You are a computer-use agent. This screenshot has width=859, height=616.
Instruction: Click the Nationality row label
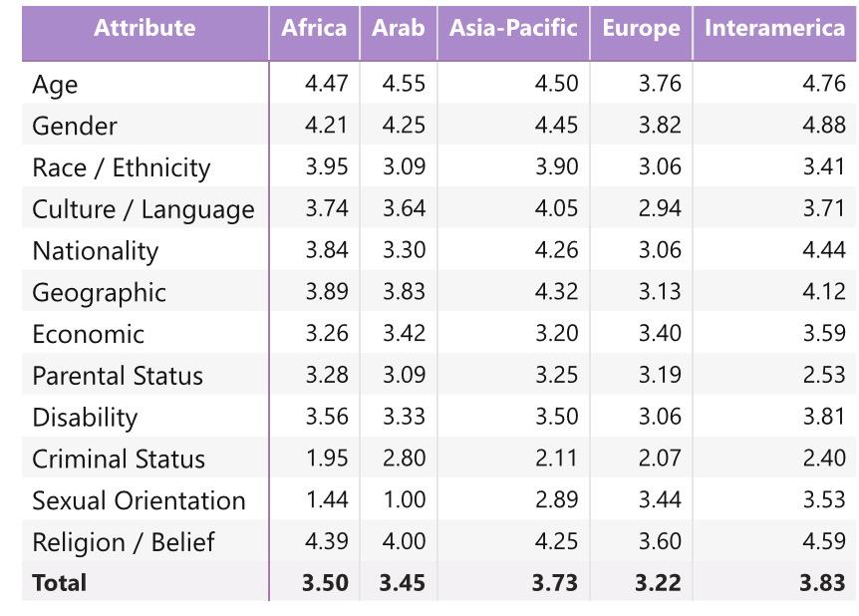[95, 251]
